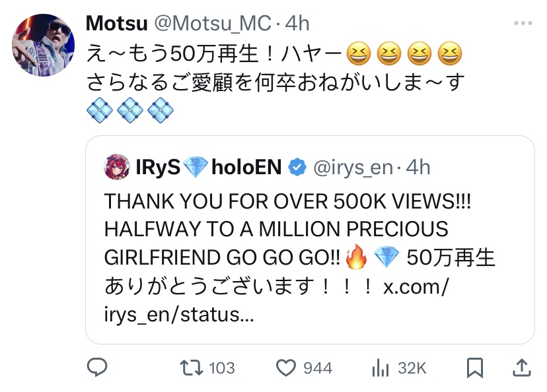The image size is (547, 392).
Task: Click the IRyS holoEN display name
Action: 208,167
